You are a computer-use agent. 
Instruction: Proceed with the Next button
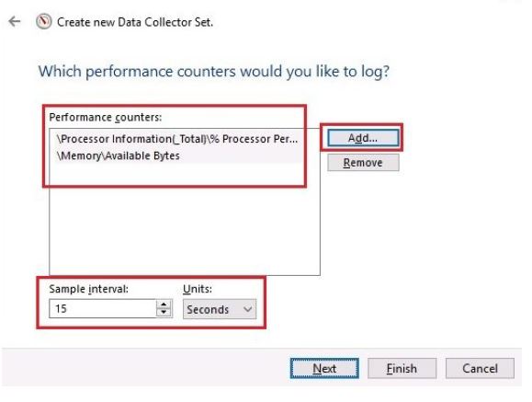(324, 368)
